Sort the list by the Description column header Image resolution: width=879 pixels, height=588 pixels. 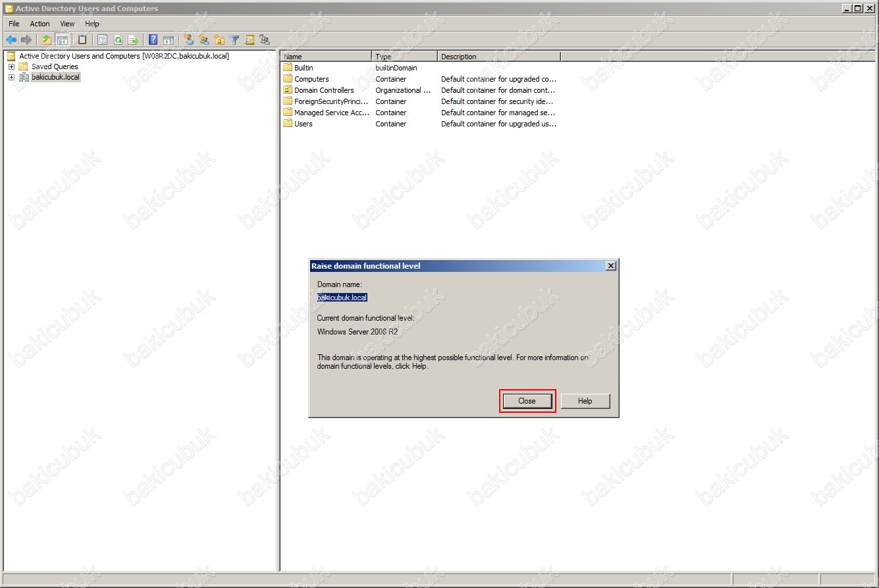coord(499,57)
